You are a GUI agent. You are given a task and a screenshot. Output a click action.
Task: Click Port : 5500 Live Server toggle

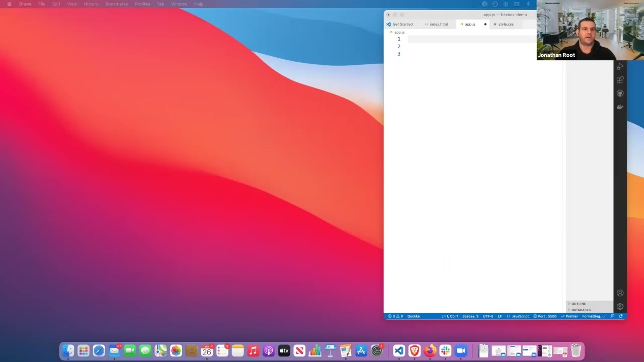(x=545, y=316)
